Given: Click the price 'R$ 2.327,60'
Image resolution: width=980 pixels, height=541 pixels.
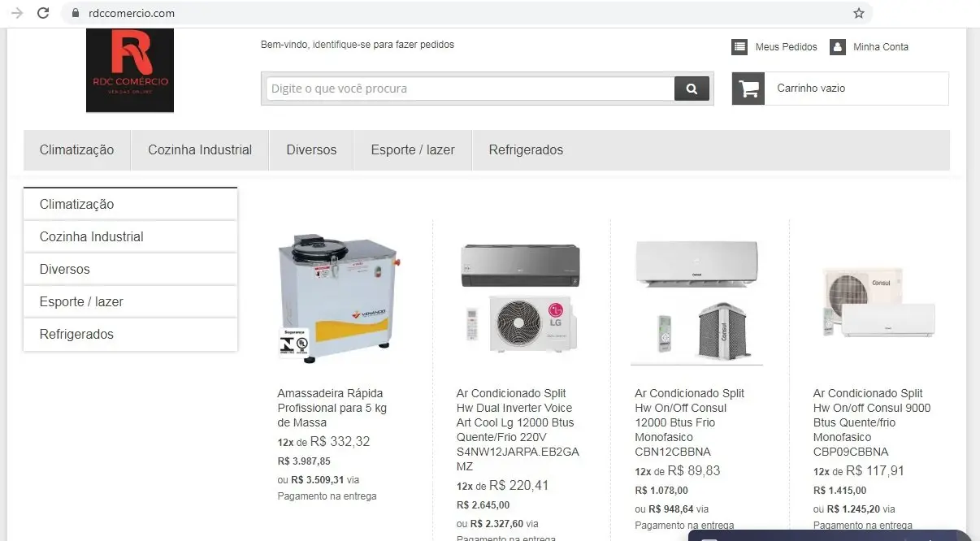Looking at the screenshot, I should [497, 524].
